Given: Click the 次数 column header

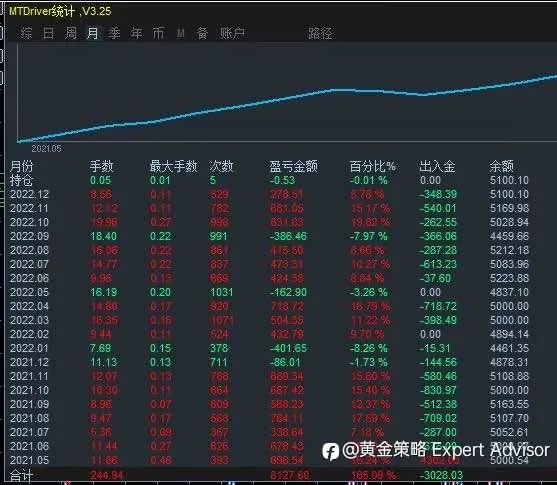Looking at the screenshot, I should click(x=221, y=166).
